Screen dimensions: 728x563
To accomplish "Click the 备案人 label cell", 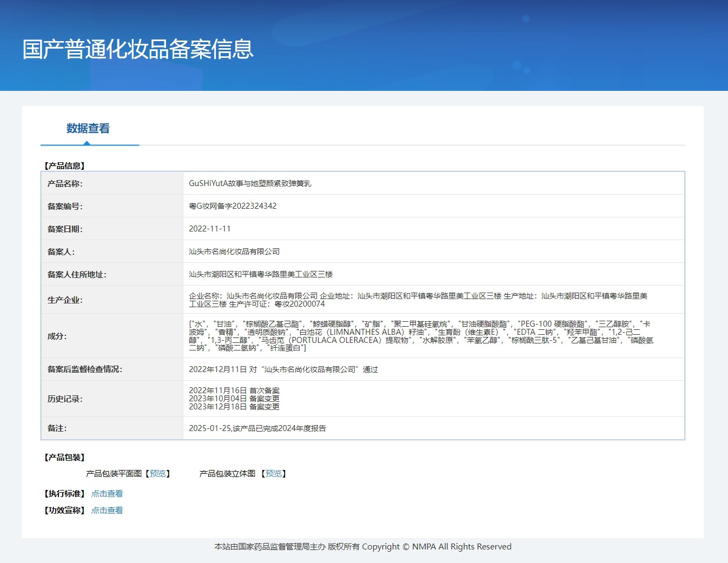I will click(x=112, y=251).
